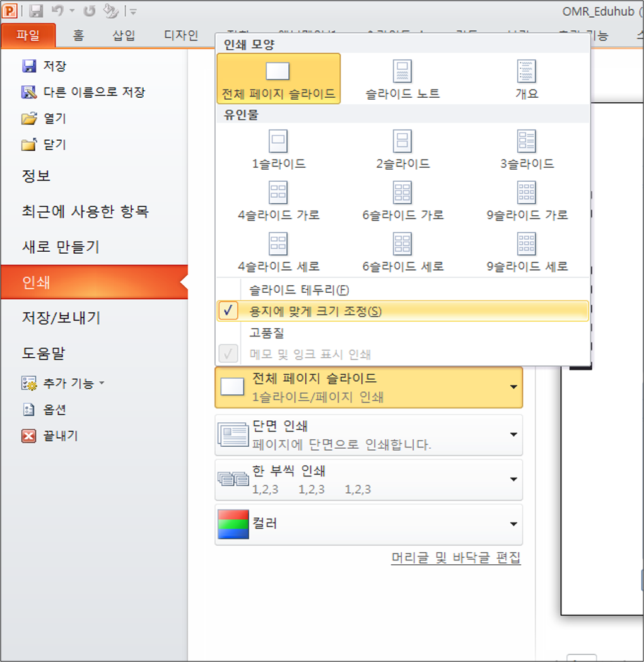Viewport: 644px width, 662px height.
Task: Select 개요 print layout icon
Action: pos(527,78)
